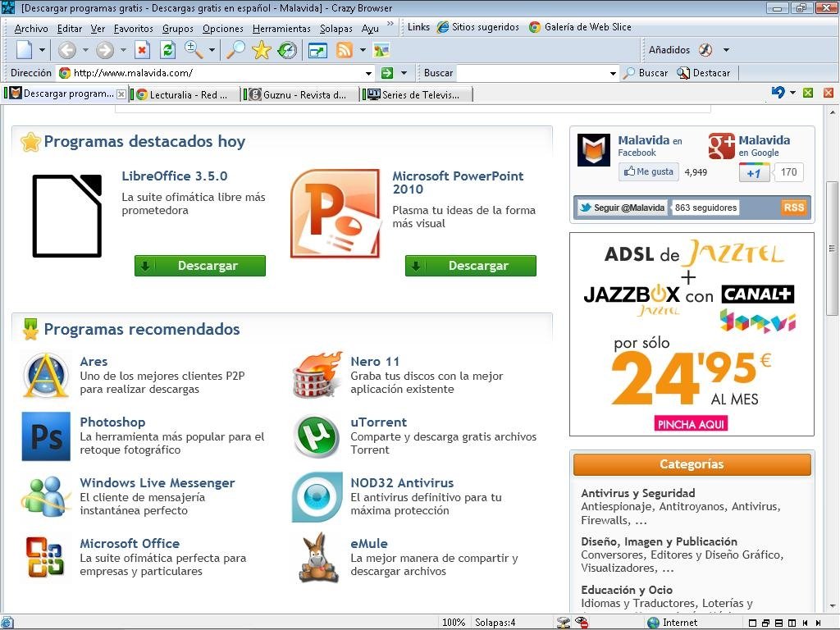Open the Herramientas menu
Image resolution: width=840 pixels, height=630 pixels.
click(281, 29)
